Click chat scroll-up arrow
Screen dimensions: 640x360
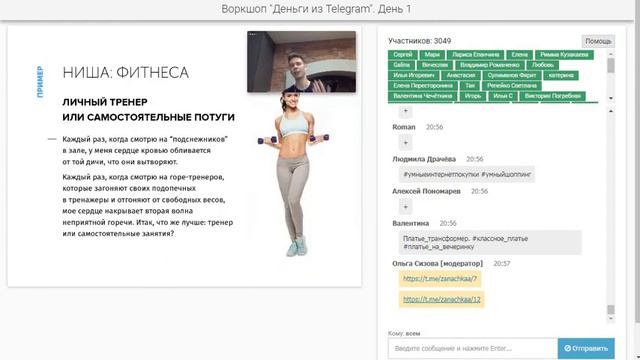pos(611,111)
